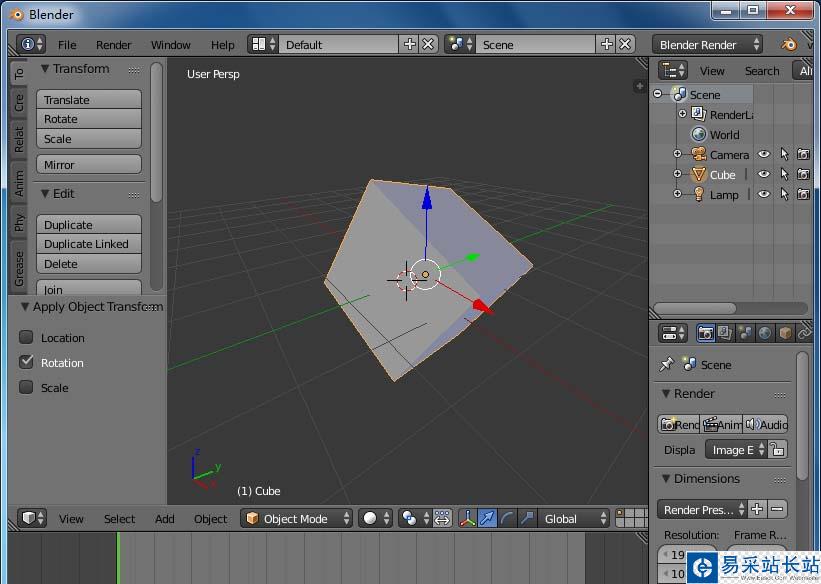Click the plus icon beside Render Presets
Image resolution: width=821 pixels, height=584 pixels.
757,509
